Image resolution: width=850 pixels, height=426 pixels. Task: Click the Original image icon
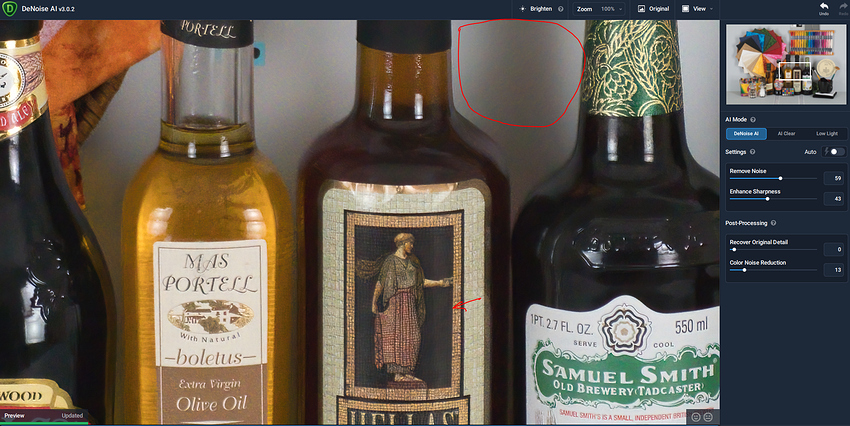point(641,9)
